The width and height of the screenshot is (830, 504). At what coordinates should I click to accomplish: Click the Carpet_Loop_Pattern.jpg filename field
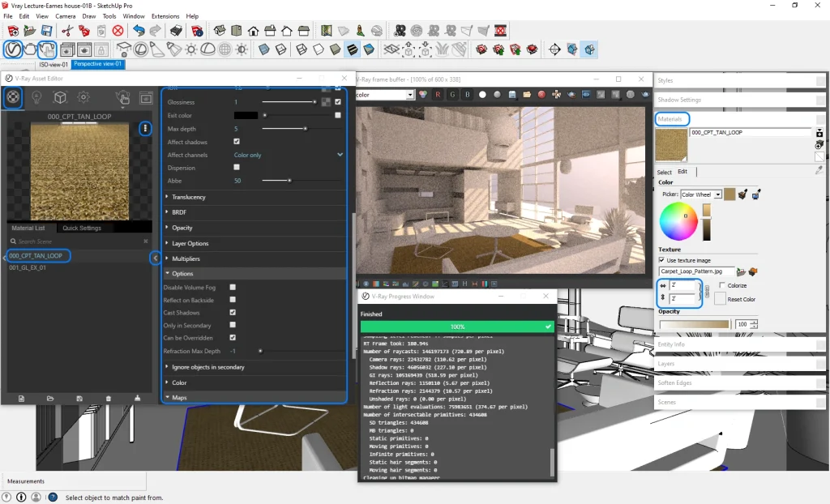(x=694, y=271)
